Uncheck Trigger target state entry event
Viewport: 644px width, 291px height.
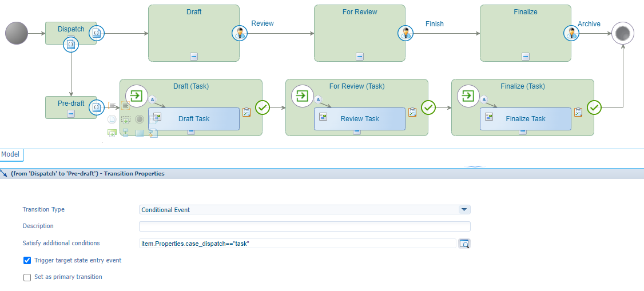27,261
